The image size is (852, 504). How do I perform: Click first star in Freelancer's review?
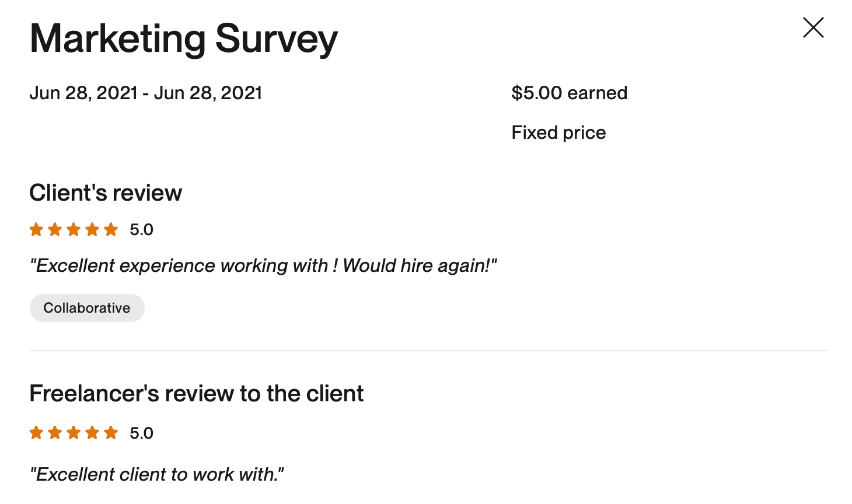(x=36, y=433)
